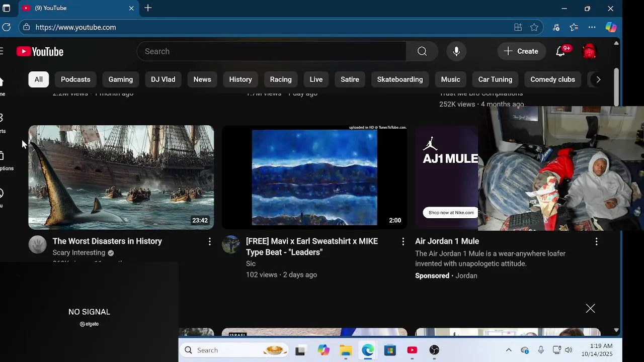Open the Edge toolbar icon left of Favorites

556,27
